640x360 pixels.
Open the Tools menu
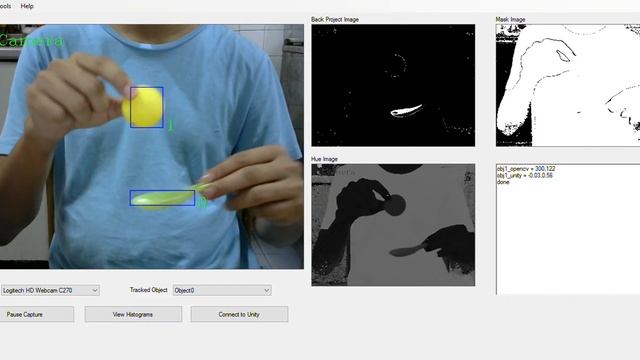[5, 6]
